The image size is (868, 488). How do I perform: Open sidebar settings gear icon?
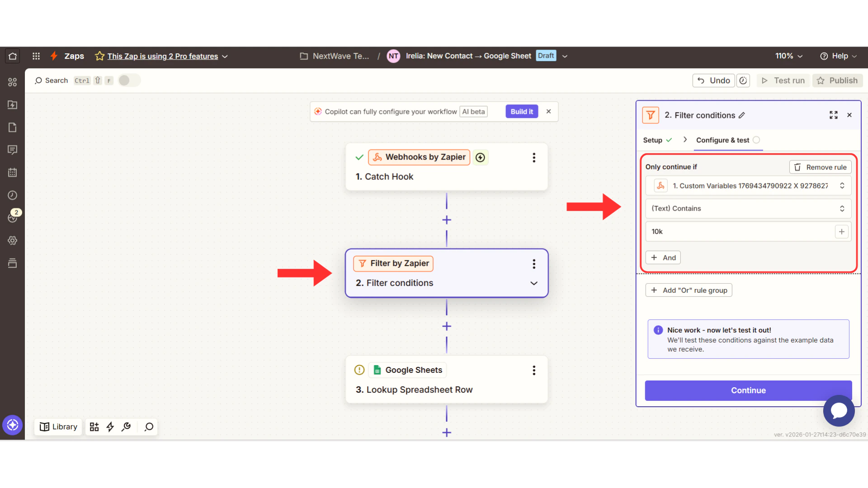pos(12,240)
